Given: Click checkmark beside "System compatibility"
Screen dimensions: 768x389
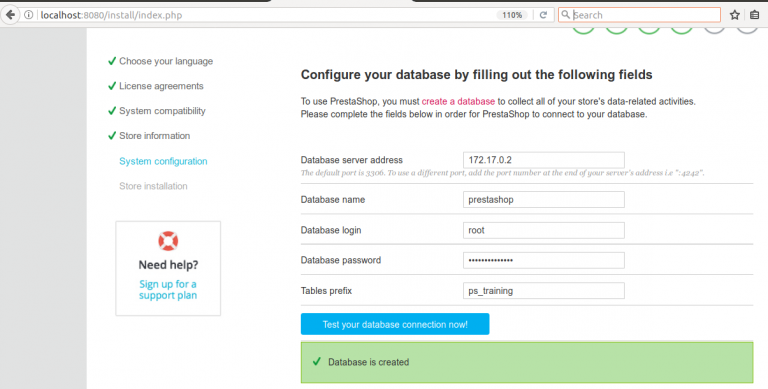Looking at the screenshot, I should click(x=112, y=111).
